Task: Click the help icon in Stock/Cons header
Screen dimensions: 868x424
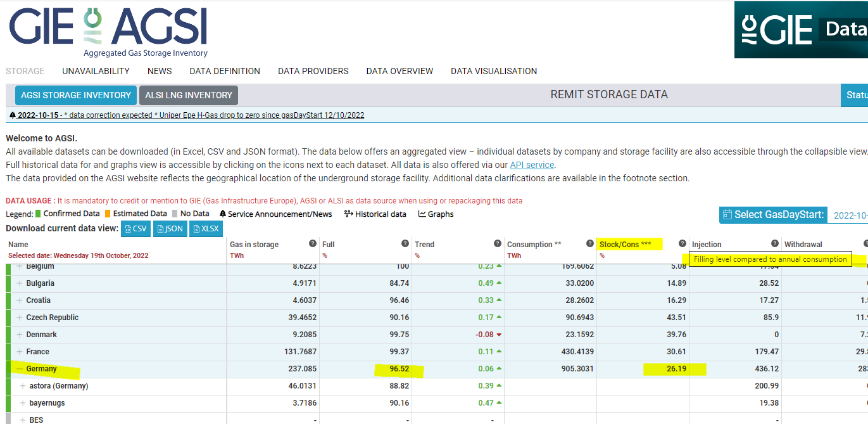Action: 682,243
